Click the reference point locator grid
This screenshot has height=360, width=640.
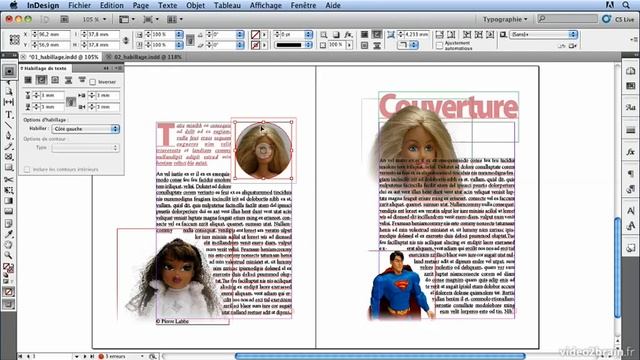14,40
